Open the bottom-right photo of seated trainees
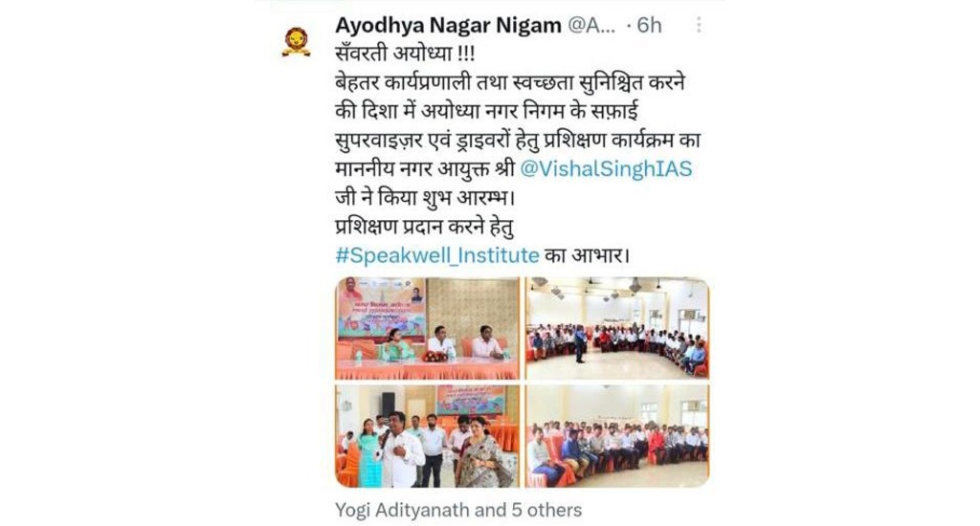This screenshot has height=526, width=980. [x=617, y=436]
